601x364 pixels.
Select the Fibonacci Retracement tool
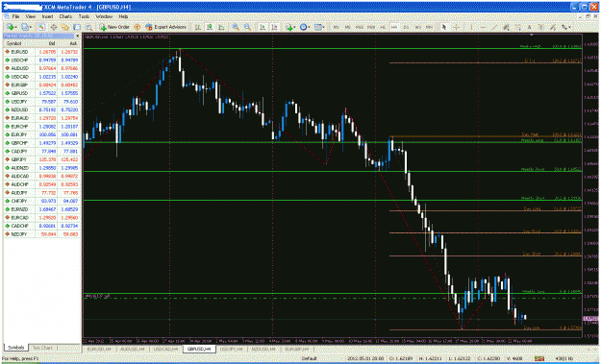518,27
